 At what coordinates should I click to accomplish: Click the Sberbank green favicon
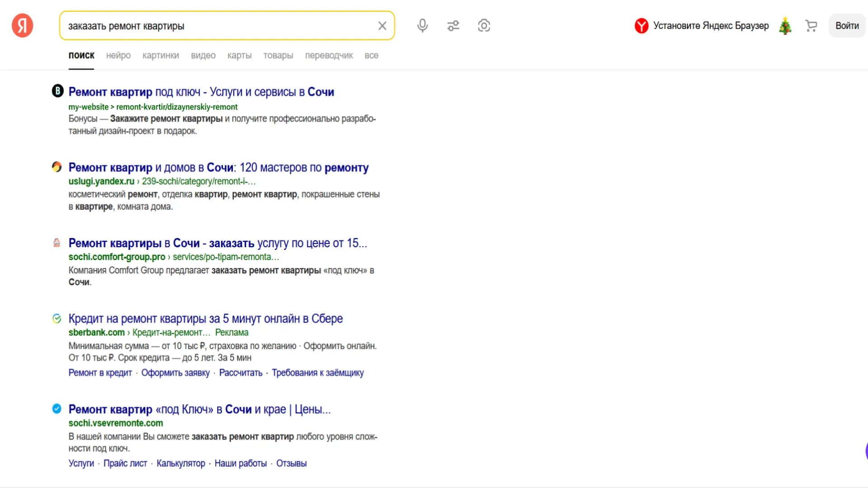coord(57,319)
